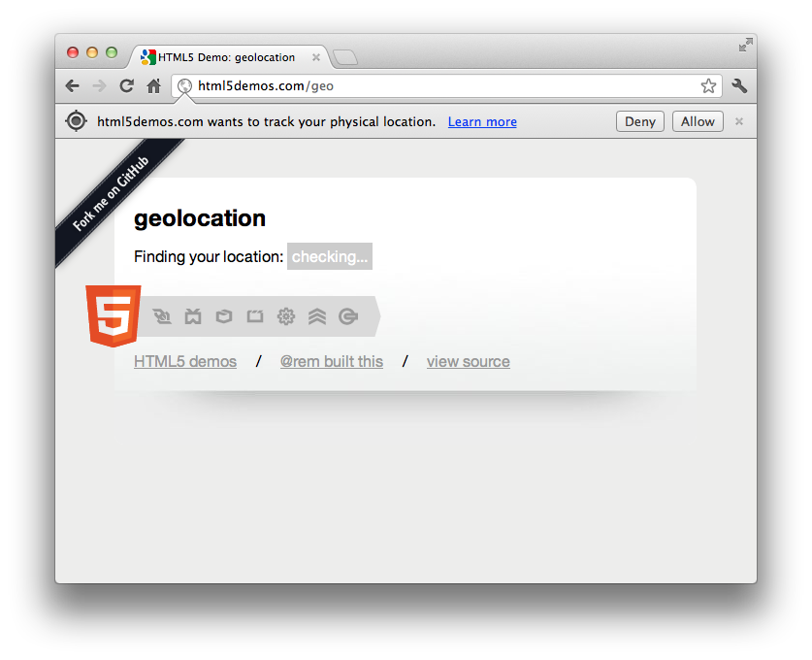Click the HTML5 shield logo
The height and width of the screenshot is (660, 812).
114,316
